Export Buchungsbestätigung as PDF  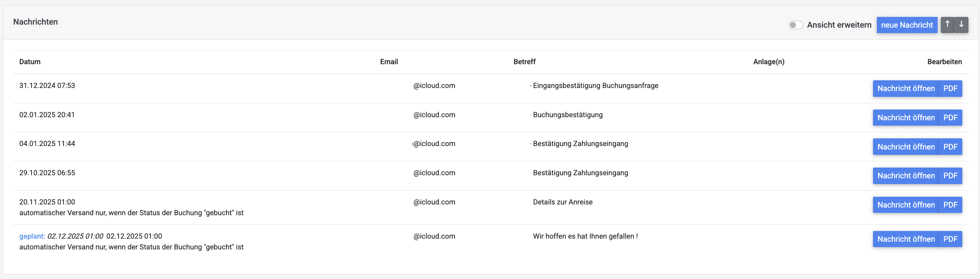[x=950, y=118]
